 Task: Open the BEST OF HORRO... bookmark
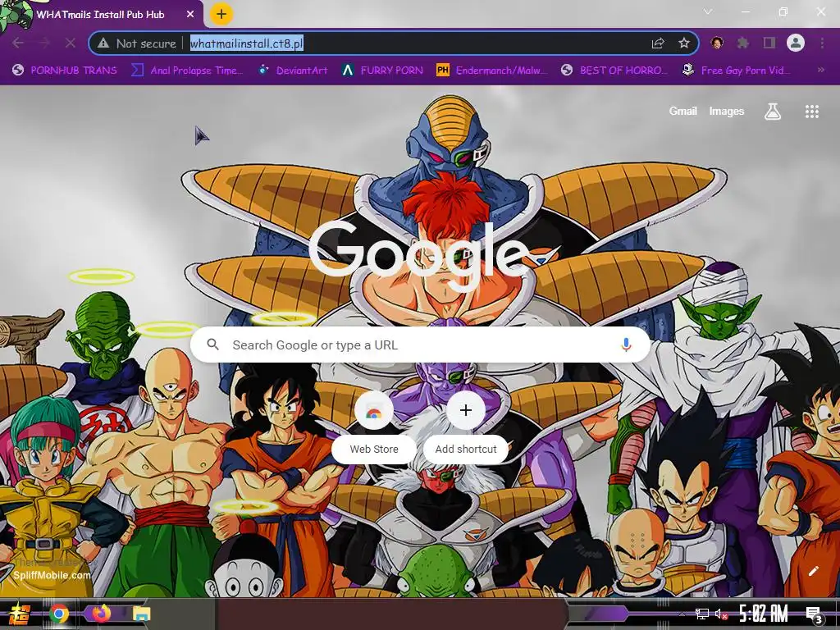tap(614, 71)
